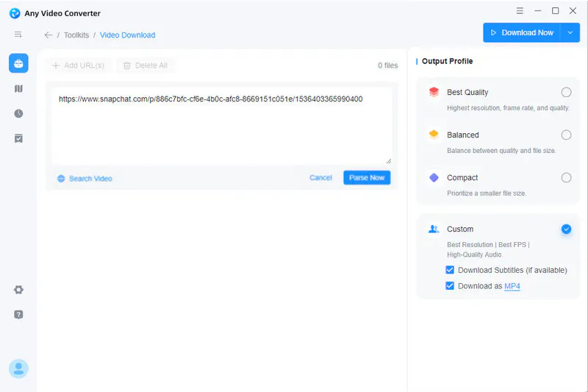Open the history clock sidebar icon
The height and width of the screenshot is (392, 588).
[18, 114]
